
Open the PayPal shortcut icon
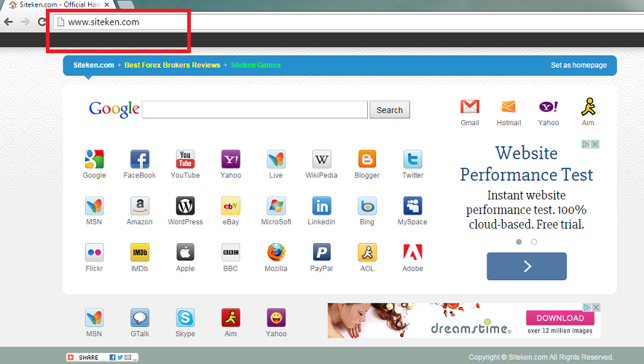321,253
